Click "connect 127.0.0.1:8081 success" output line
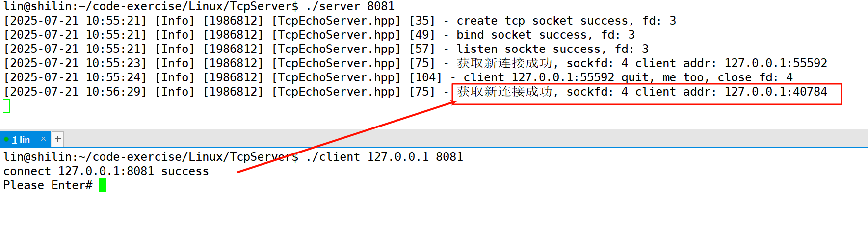The width and height of the screenshot is (868, 229). [x=106, y=171]
